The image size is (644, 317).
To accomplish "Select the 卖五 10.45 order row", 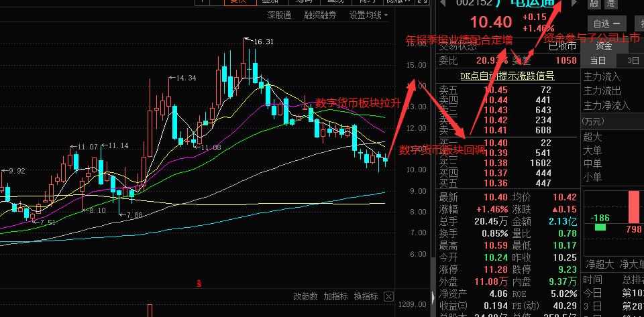I will (x=507, y=90).
